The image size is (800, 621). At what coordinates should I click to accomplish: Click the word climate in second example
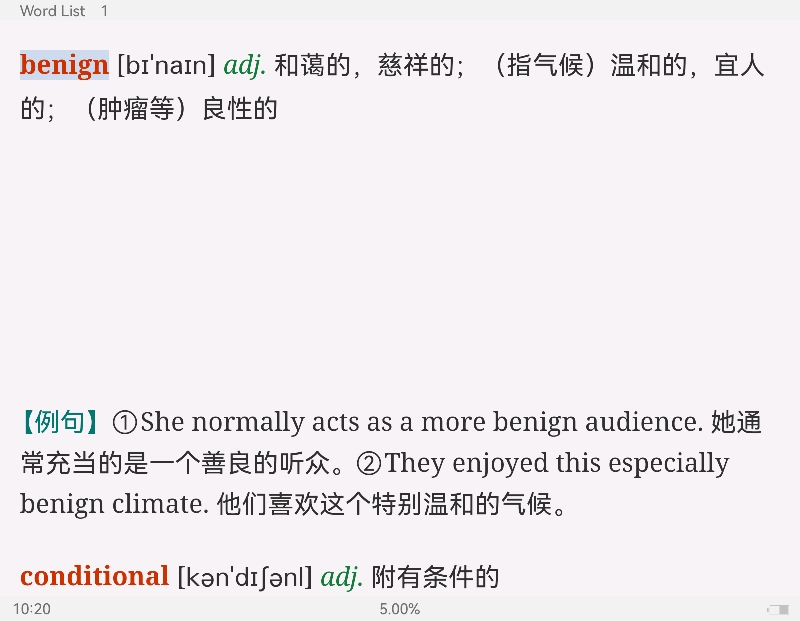[160, 504]
